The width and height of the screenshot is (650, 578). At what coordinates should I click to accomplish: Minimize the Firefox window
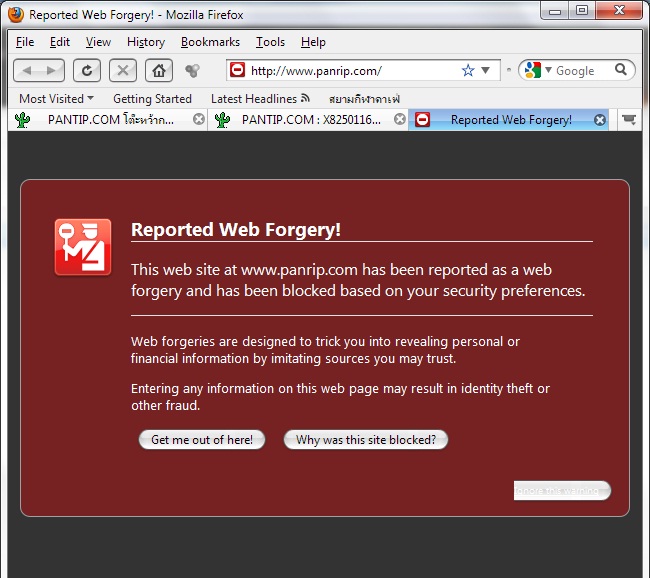[x=555, y=11]
